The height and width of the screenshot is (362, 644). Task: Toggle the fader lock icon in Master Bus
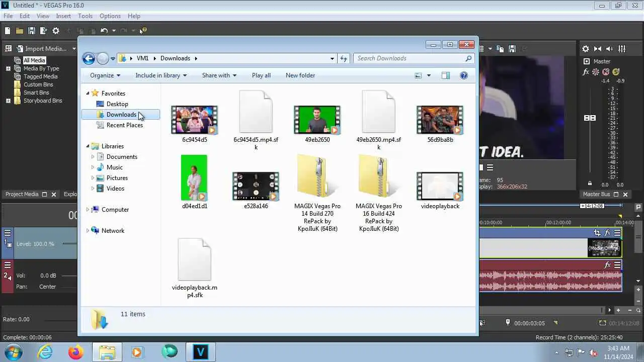click(x=590, y=184)
